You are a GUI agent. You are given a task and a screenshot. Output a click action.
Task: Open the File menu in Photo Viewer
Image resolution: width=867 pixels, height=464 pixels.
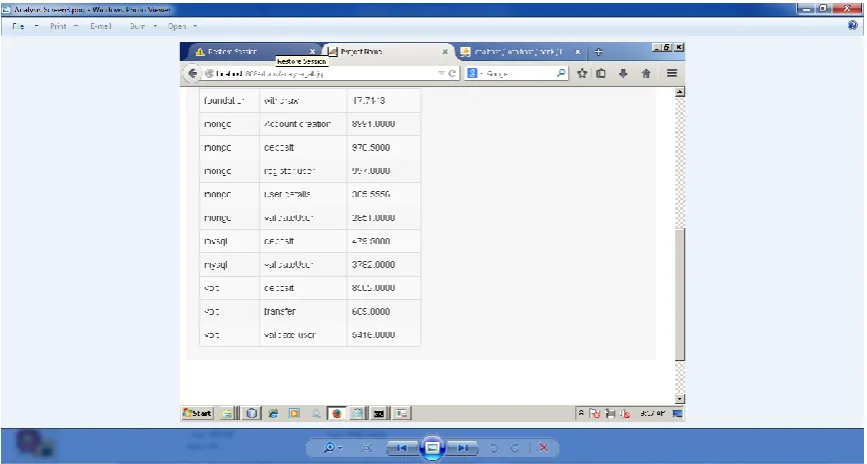[x=24, y=26]
